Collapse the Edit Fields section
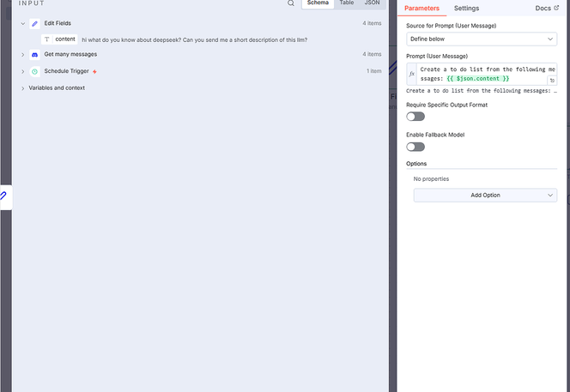Screen dimensions: 570x392 23,24
